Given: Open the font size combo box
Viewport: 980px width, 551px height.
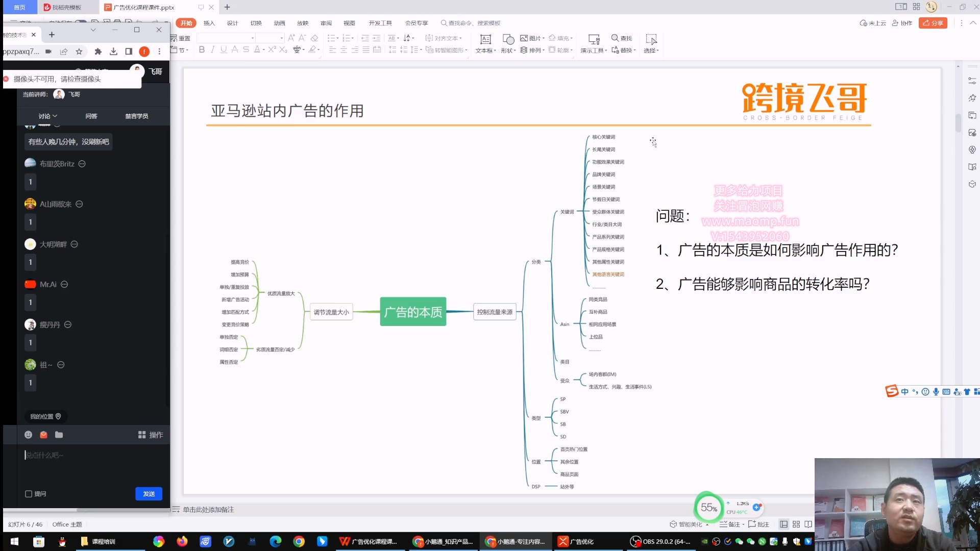Looking at the screenshot, I should (x=269, y=38).
